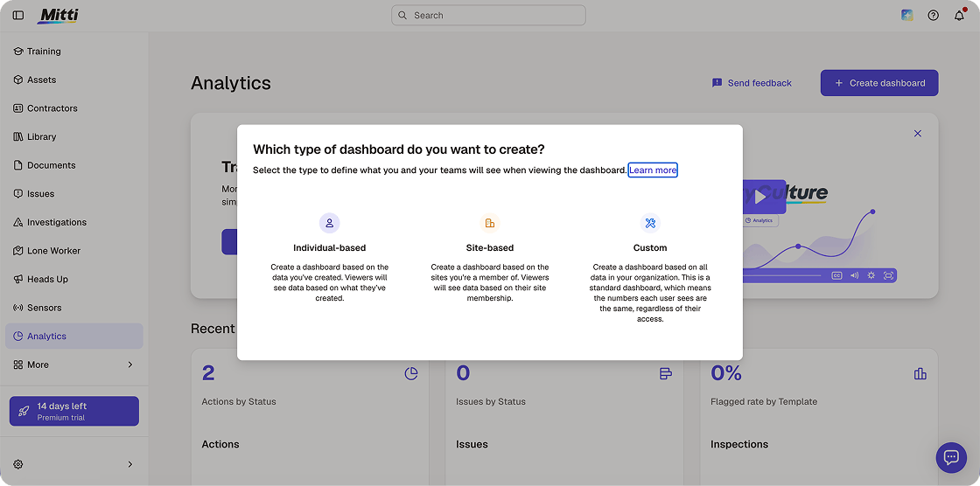
Task: Follow the Learn more link
Action: [653, 170]
